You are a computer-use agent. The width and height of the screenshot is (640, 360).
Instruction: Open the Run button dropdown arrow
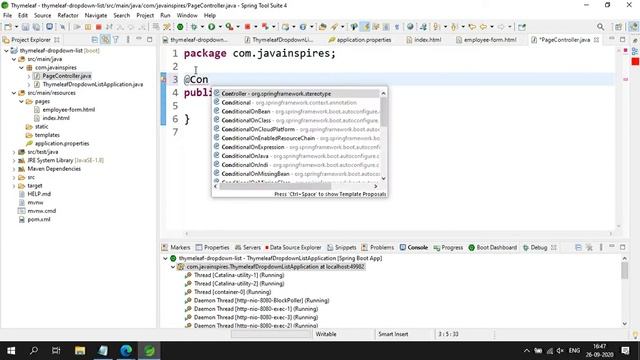[220, 27]
